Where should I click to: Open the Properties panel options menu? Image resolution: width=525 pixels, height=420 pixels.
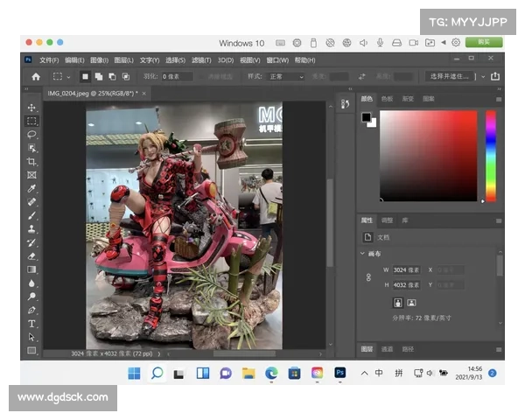pos(499,220)
